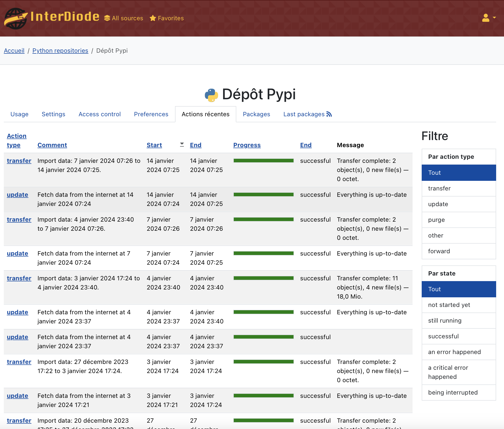The height and width of the screenshot is (429, 504).
Task: Filter state by not started yet
Action: (x=459, y=305)
